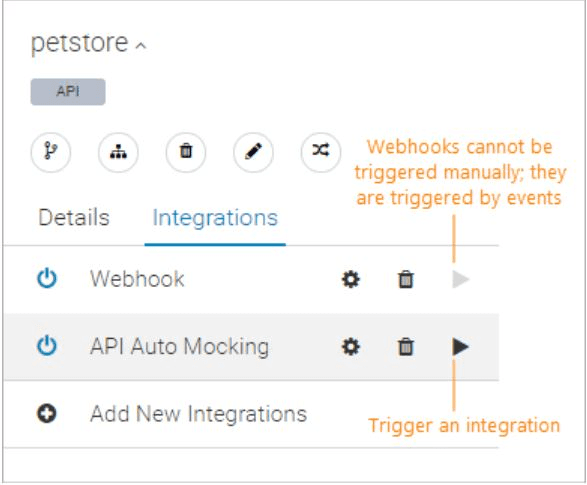Trigger the API Auto Mocking integration
The image size is (587, 485).
pos(461,347)
